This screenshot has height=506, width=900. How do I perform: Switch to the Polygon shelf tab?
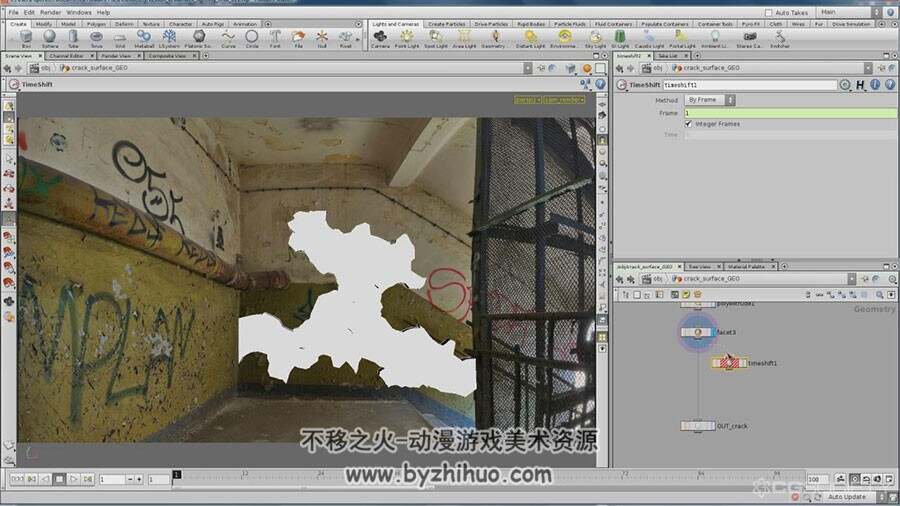tap(96, 24)
